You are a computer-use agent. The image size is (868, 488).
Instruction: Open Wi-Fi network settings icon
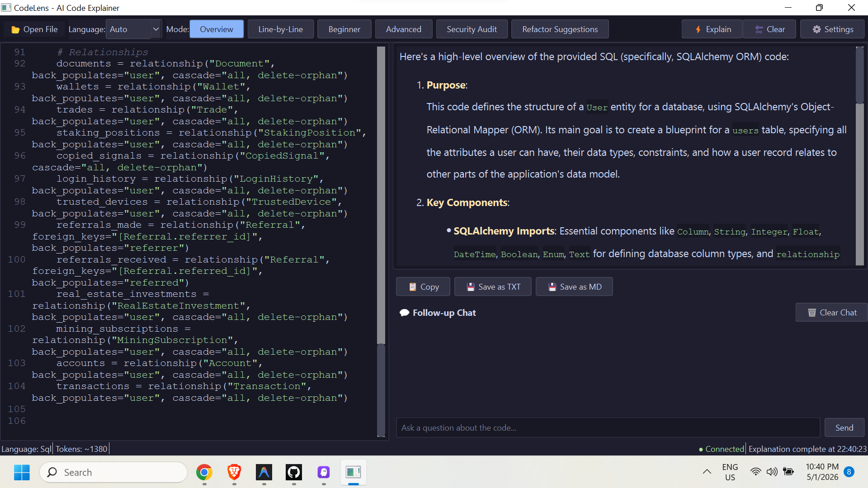pyautogui.click(x=755, y=472)
